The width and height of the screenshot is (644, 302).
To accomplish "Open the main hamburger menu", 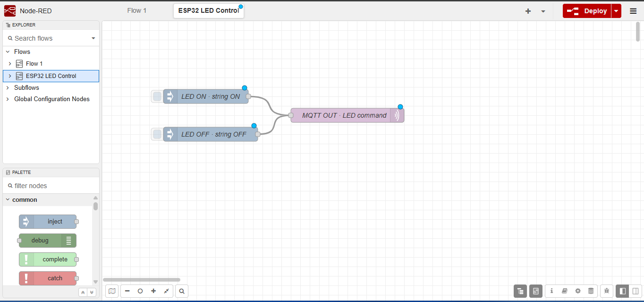I will (x=633, y=11).
